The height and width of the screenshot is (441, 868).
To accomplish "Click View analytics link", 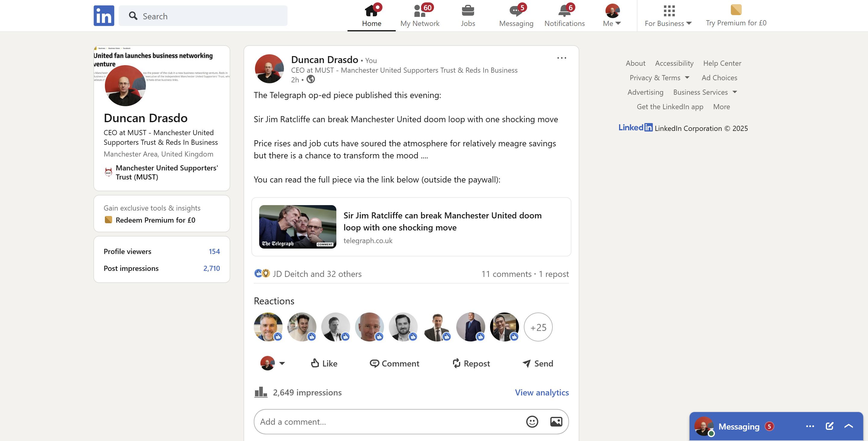I will click(x=542, y=392).
